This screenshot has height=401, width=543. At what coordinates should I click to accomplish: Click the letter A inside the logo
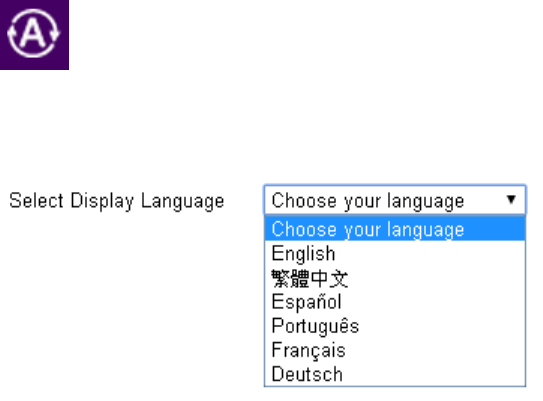pyautogui.click(x=33, y=33)
